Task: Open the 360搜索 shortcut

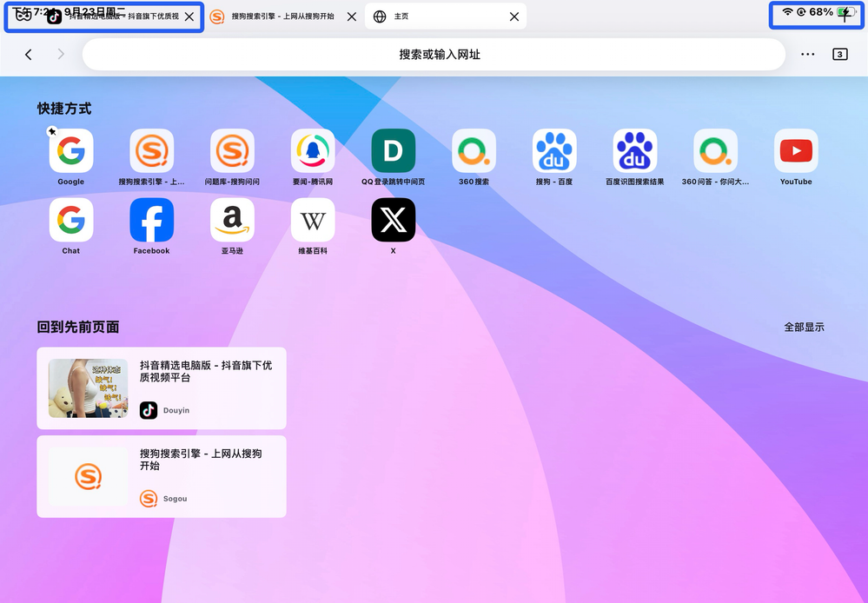Action: [474, 151]
